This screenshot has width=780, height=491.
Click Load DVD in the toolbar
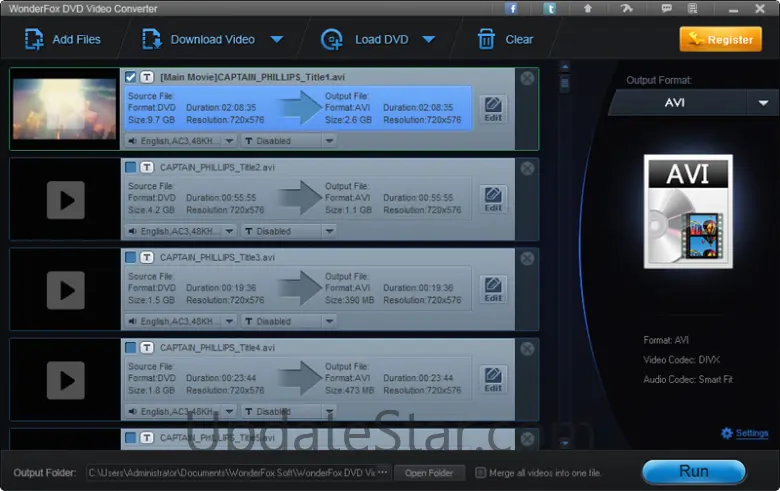click(x=378, y=40)
